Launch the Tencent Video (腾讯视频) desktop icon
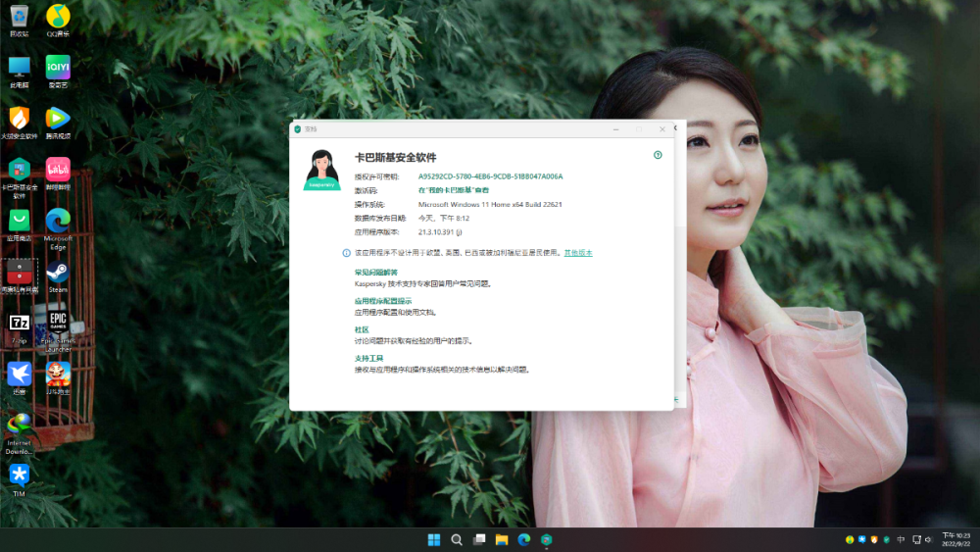Screen dimensions: 980x552 coord(58,124)
